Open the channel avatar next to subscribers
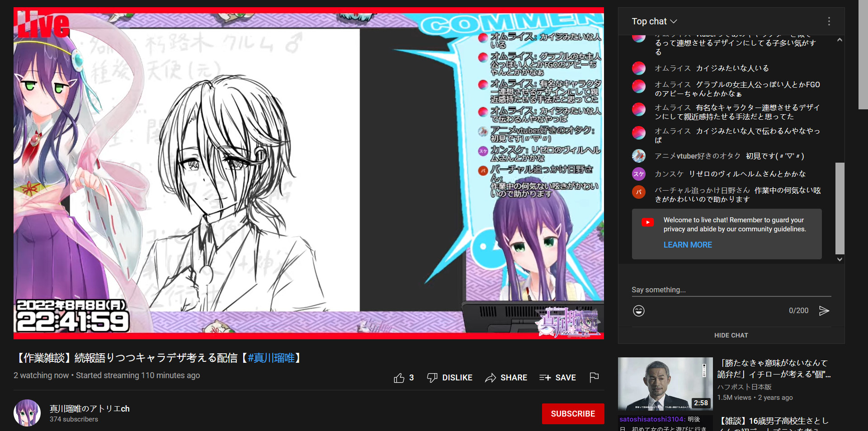This screenshot has width=868, height=431. tap(27, 413)
